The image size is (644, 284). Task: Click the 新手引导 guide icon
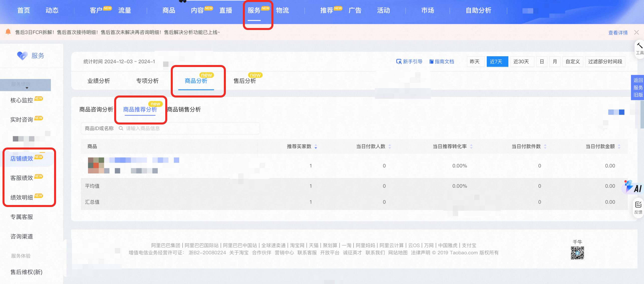tap(399, 61)
